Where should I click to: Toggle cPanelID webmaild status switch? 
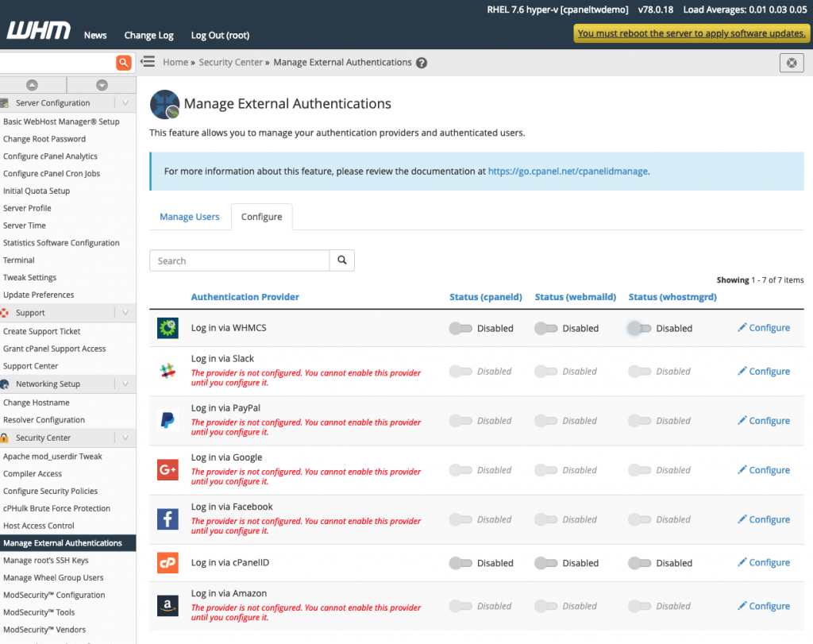pos(546,563)
